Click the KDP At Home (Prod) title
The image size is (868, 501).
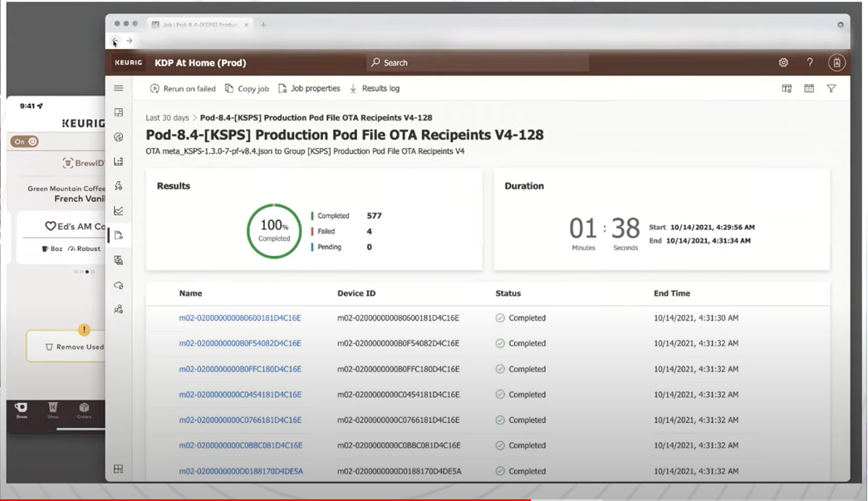(x=200, y=62)
